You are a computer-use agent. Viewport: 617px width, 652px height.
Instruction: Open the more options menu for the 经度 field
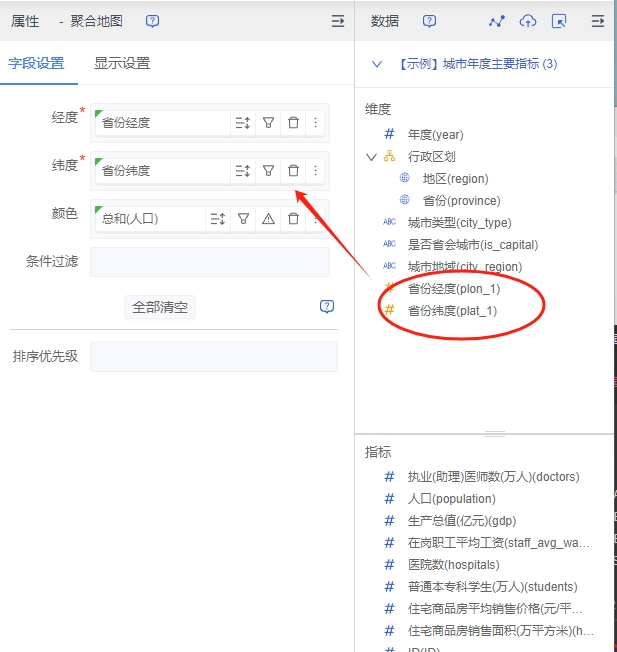point(316,123)
